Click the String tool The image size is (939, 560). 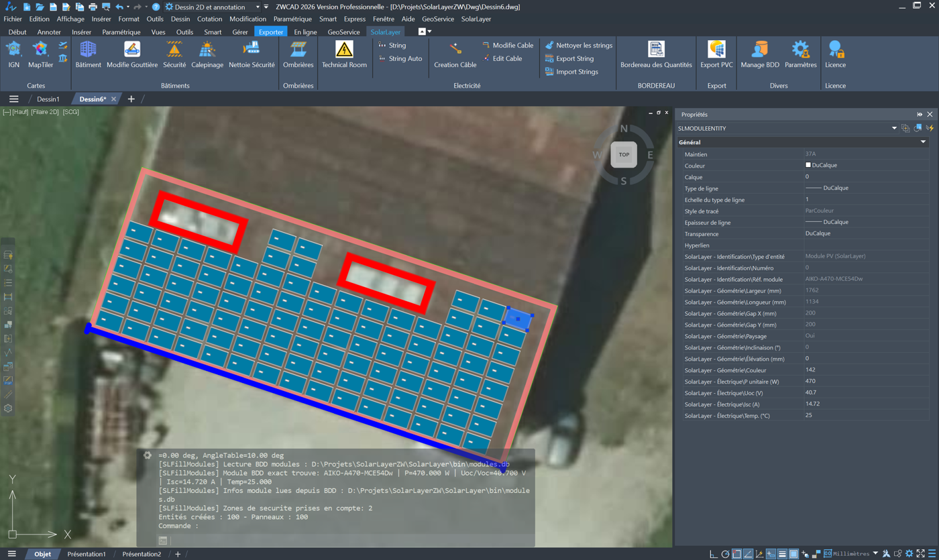tap(392, 45)
